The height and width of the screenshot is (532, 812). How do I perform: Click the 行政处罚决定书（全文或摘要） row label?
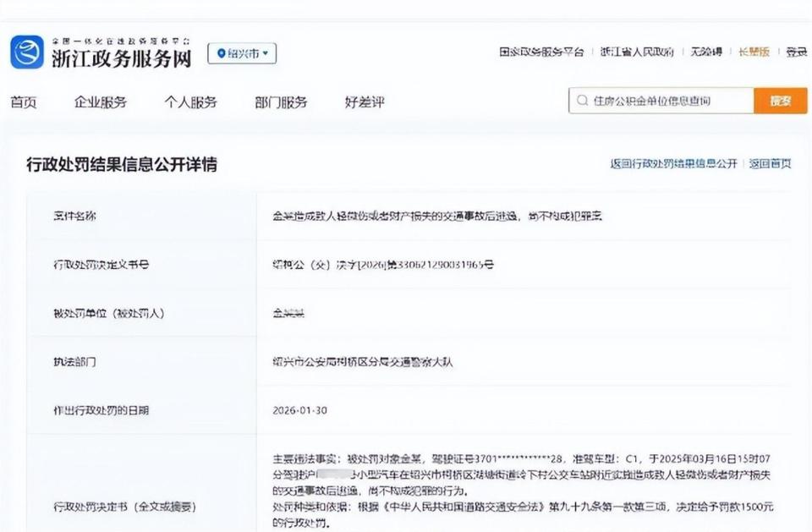pos(125,507)
